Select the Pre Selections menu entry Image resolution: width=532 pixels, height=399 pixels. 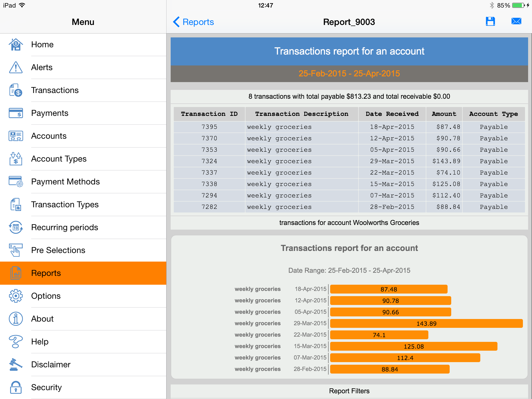(x=58, y=250)
